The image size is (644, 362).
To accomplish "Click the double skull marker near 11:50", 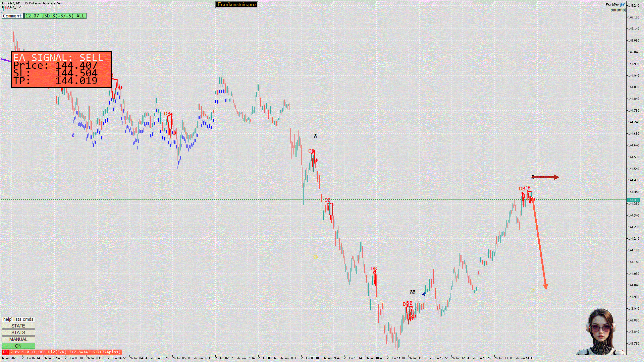I will [413, 292].
